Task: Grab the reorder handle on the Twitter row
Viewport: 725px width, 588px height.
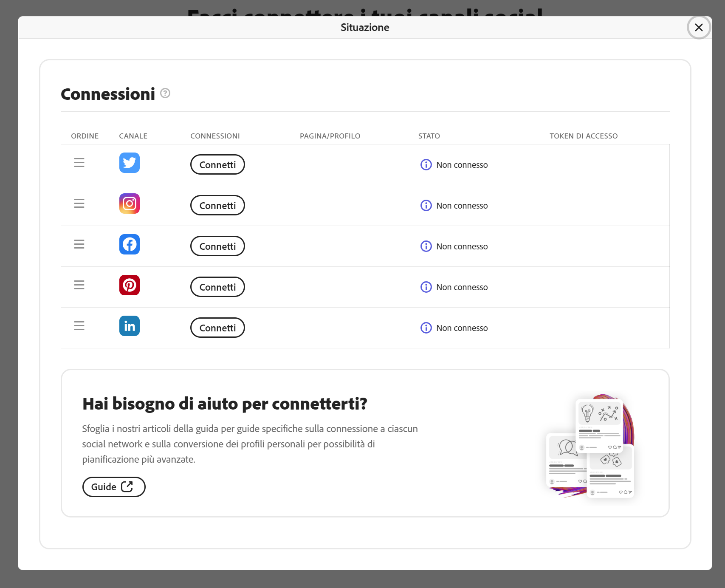Action: [79, 163]
